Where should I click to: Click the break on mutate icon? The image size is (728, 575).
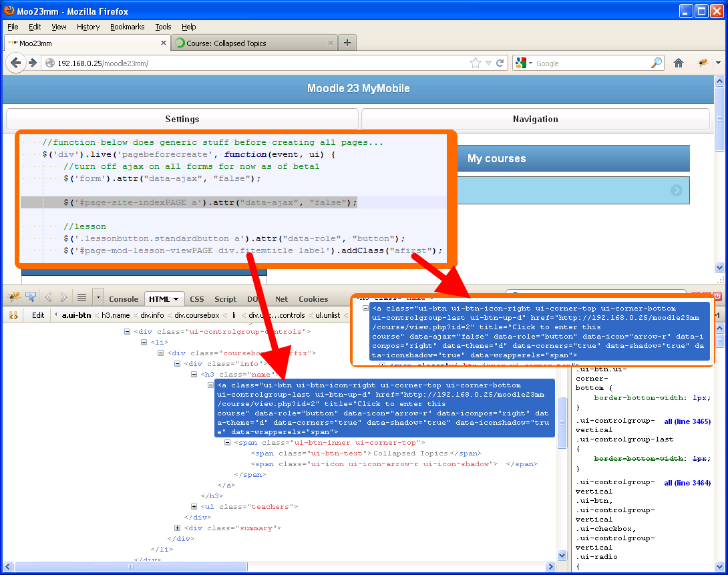(x=13, y=316)
